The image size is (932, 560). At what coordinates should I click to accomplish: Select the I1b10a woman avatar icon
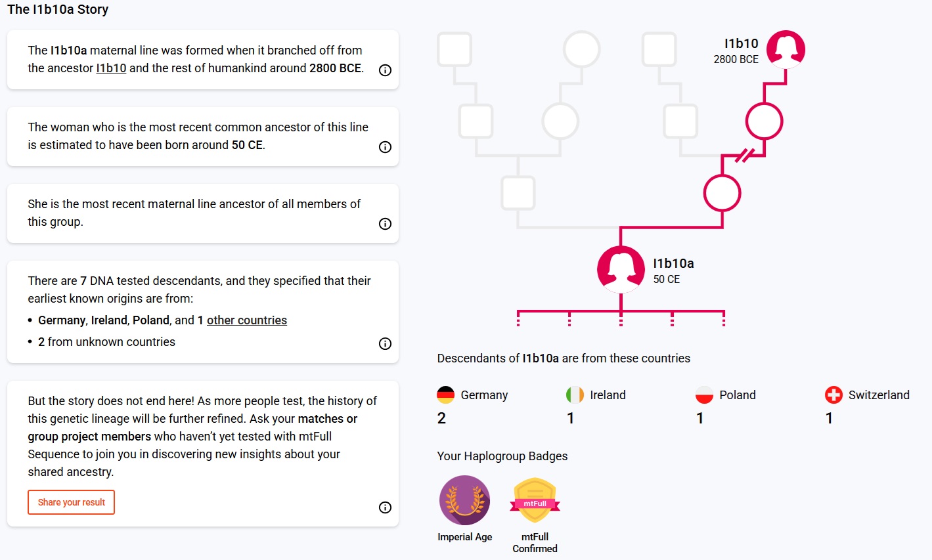point(621,269)
